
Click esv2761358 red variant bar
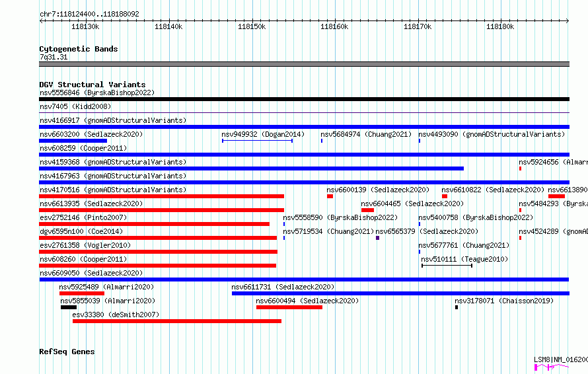[159, 252]
